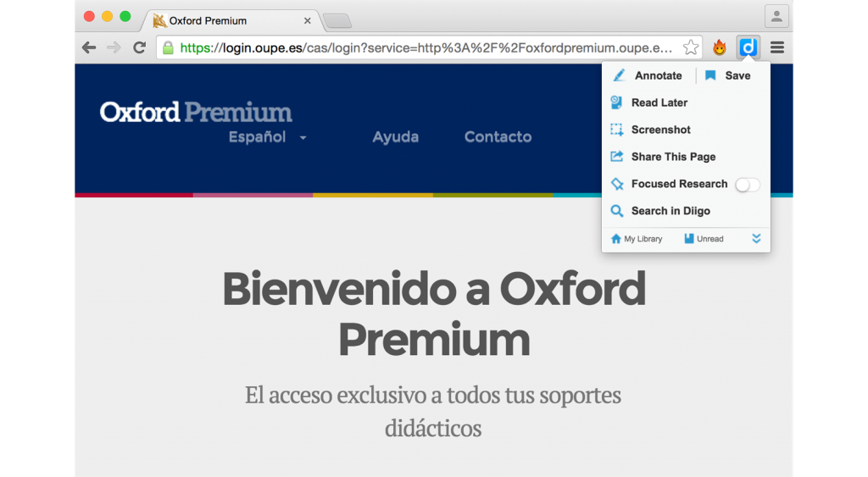Screen dimensions: 868x477
Task: Toggle the Focused Research switch
Action: [747, 185]
